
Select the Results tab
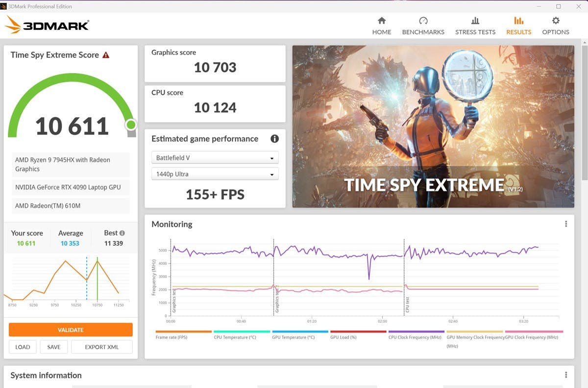click(x=518, y=26)
